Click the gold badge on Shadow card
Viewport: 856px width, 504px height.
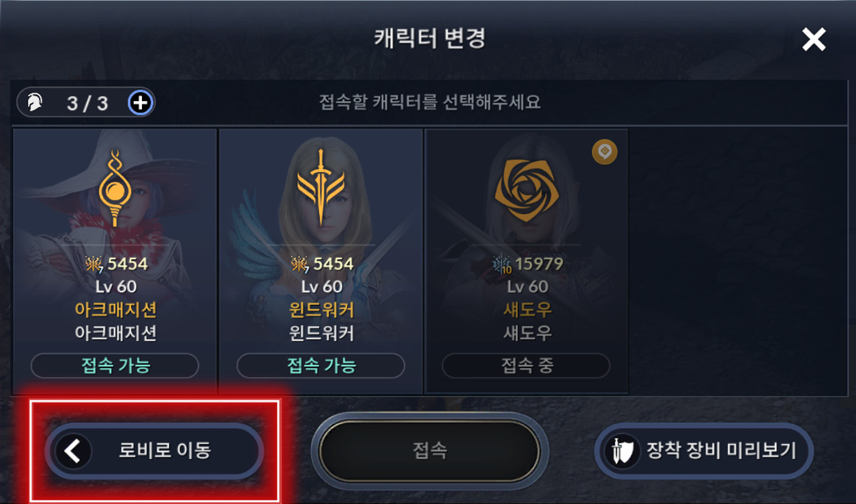point(604,152)
